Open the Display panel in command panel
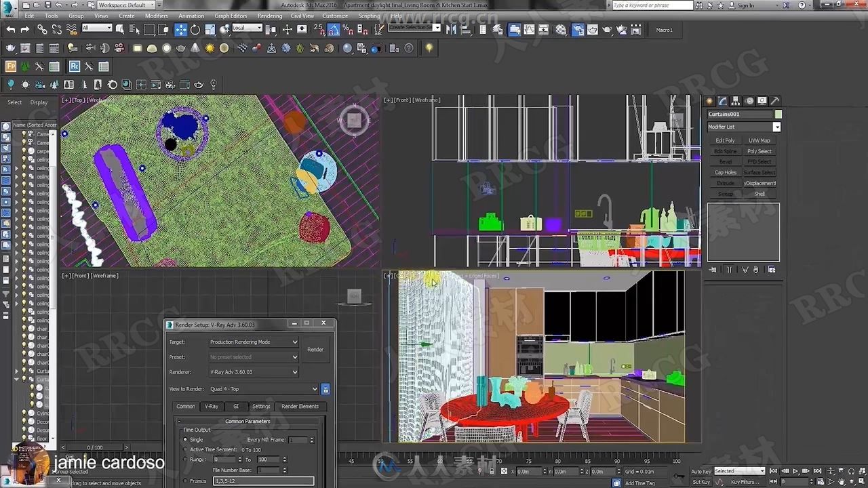The image size is (868, 488). [x=762, y=101]
